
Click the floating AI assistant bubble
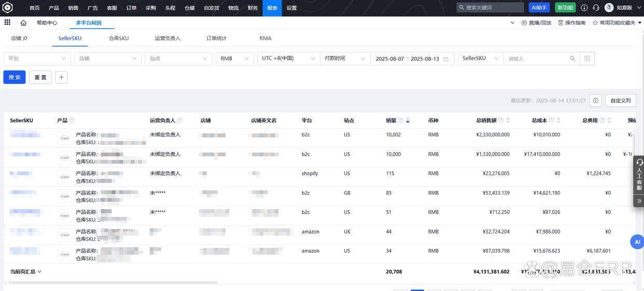point(637,242)
